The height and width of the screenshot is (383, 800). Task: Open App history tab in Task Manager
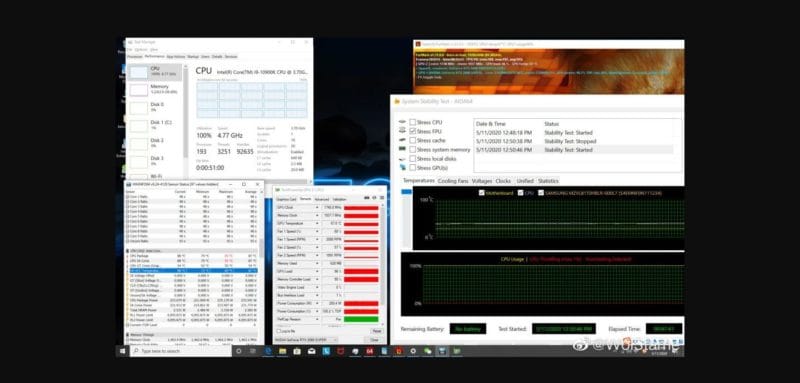(176, 57)
